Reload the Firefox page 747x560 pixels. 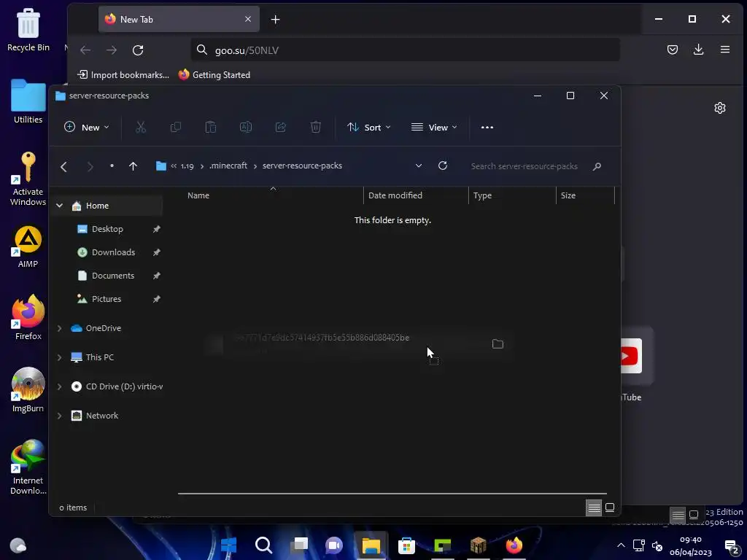tap(138, 50)
